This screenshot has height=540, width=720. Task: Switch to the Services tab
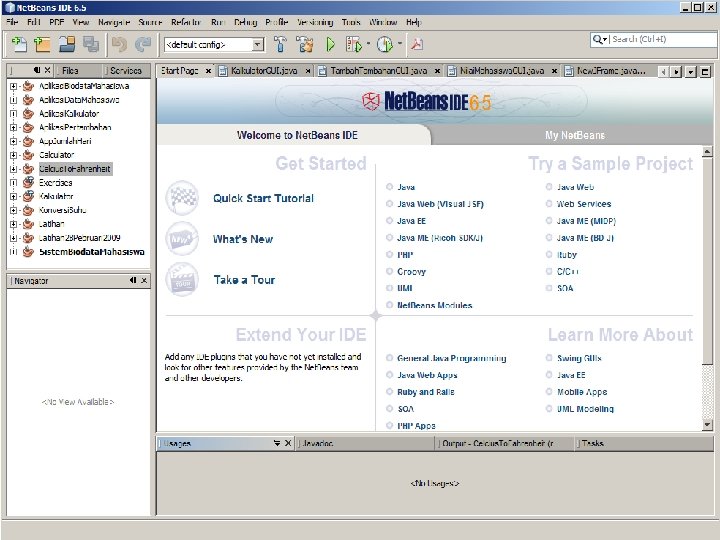(x=125, y=70)
